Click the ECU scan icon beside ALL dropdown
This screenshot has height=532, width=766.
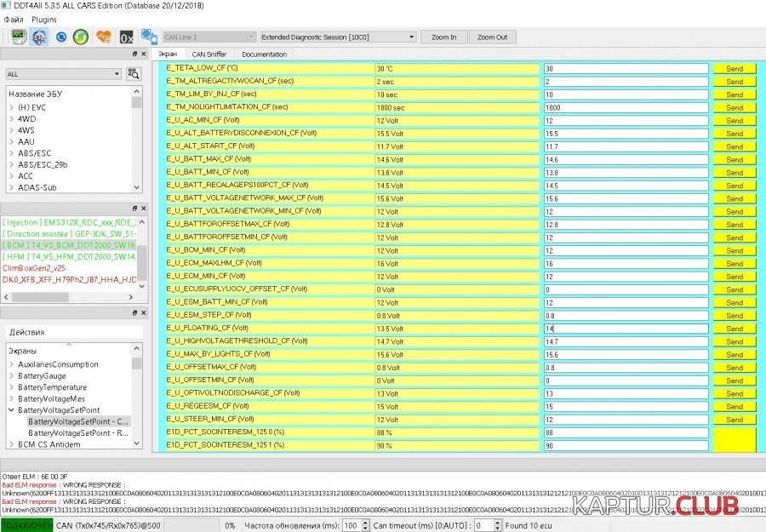pyautogui.click(x=133, y=74)
